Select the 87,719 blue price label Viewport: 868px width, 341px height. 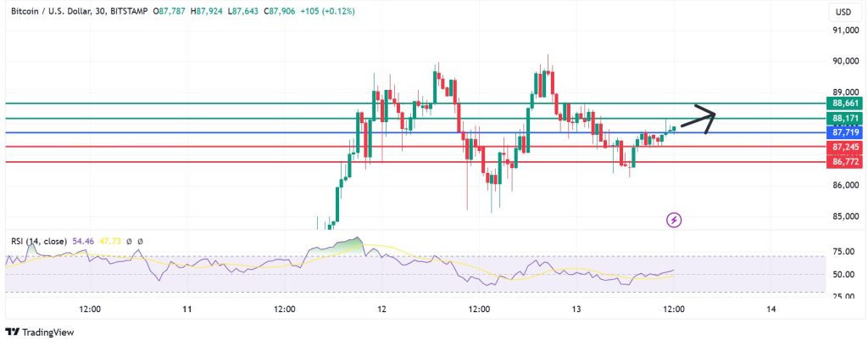coord(845,133)
